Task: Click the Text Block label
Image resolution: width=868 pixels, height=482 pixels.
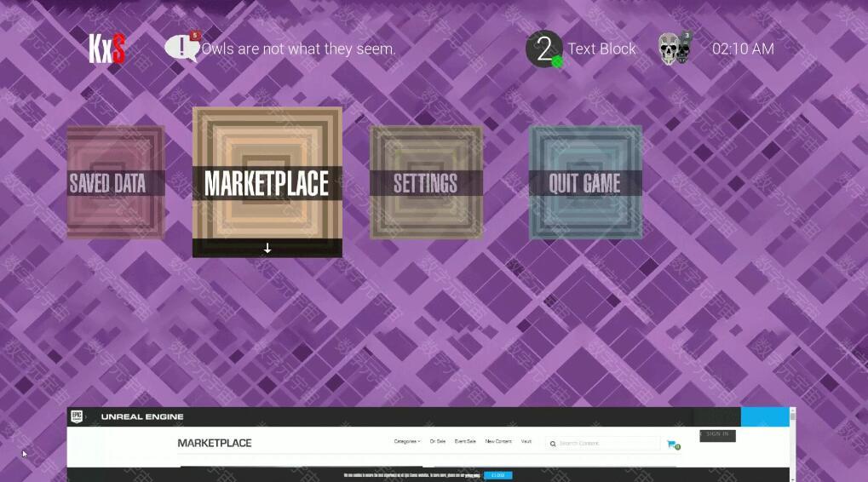Action: coord(601,49)
